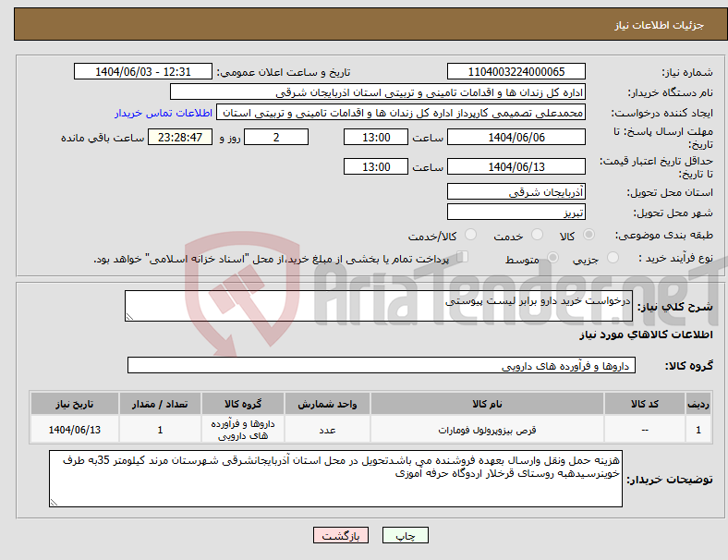The height and width of the screenshot is (560, 728).
Task: Click the گروه کالا field داروها و فرآورده های دارویی
Action: click(382, 365)
